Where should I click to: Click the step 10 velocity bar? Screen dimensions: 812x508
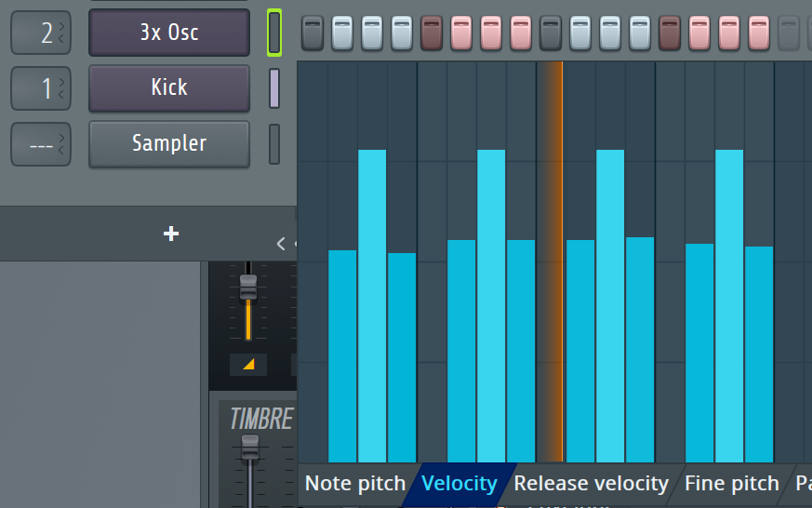click(x=580, y=351)
